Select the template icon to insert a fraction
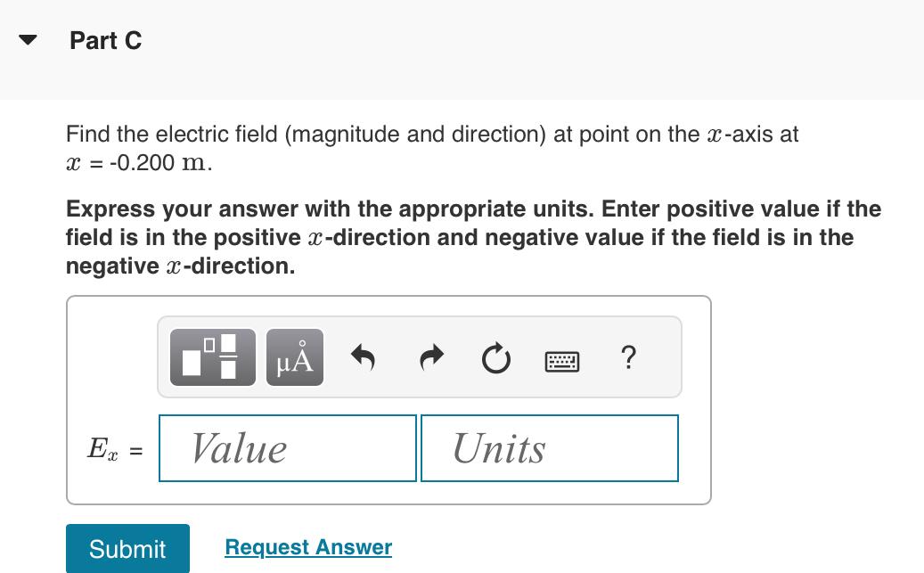Screen dimensions: 924x573 (211, 356)
